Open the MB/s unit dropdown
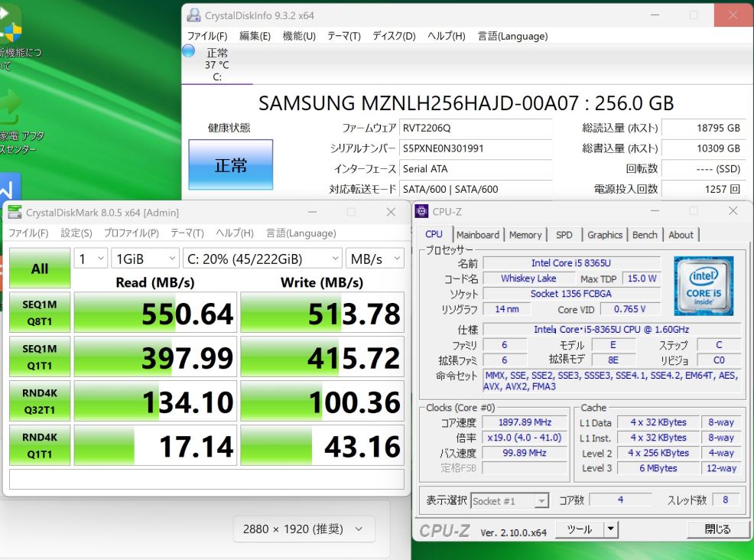This screenshot has width=754, height=560. [x=375, y=259]
